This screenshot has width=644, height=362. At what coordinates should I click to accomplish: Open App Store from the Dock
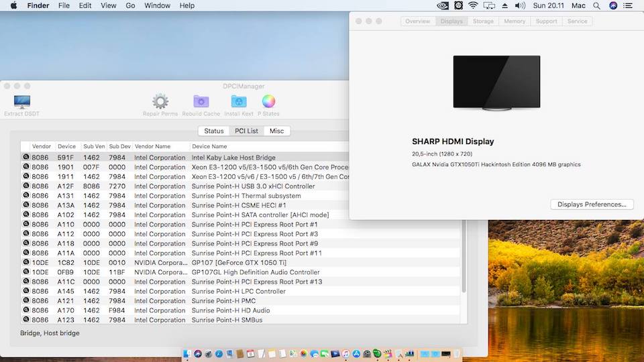pos(356,353)
